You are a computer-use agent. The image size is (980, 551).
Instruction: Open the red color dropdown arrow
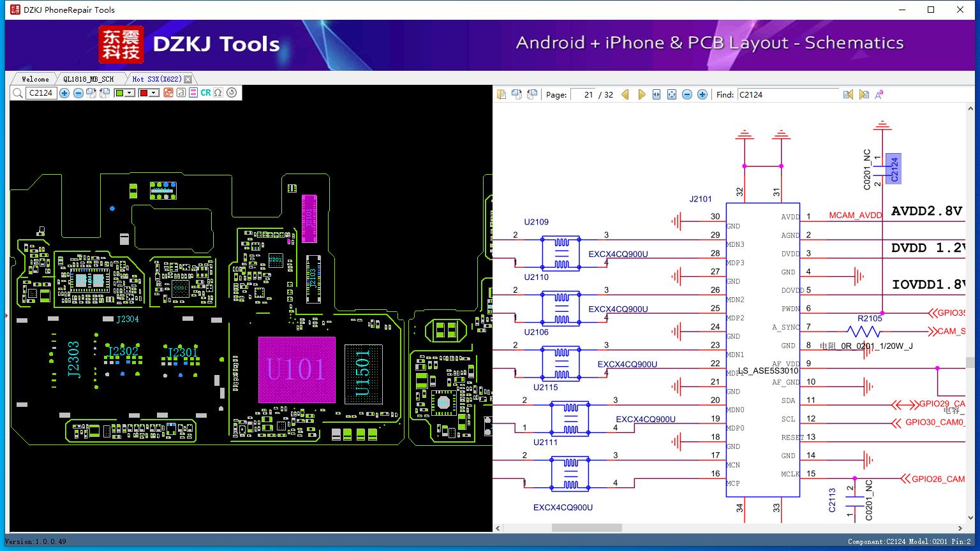(x=154, y=93)
